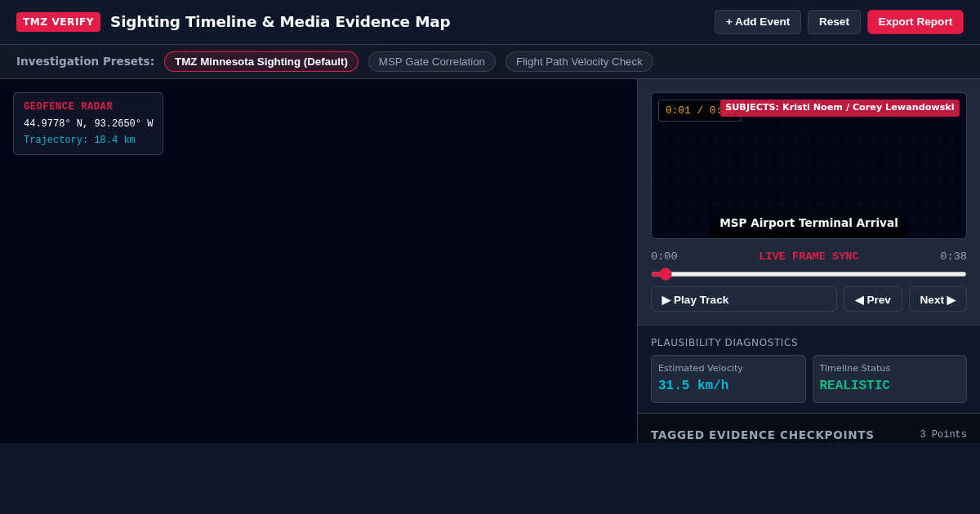Select TMZ Minnesota Sighting preset

point(261,62)
